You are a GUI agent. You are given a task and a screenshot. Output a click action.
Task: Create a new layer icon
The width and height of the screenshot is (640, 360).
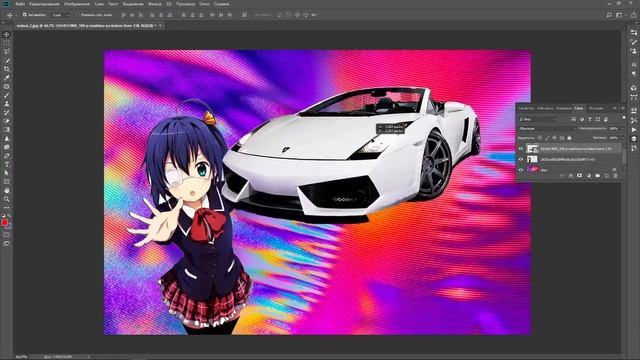(607, 176)
